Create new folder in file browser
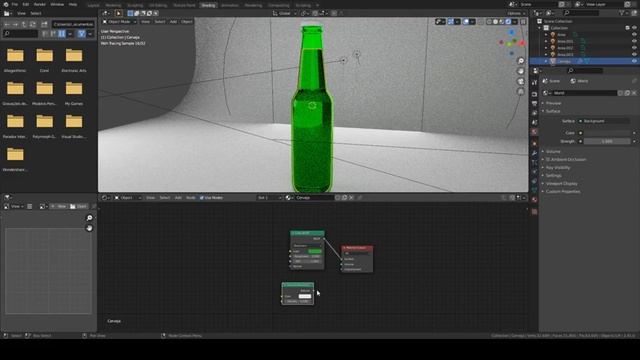Image resolution: width=640 pixels, height=360 pixels. [44, 24]
